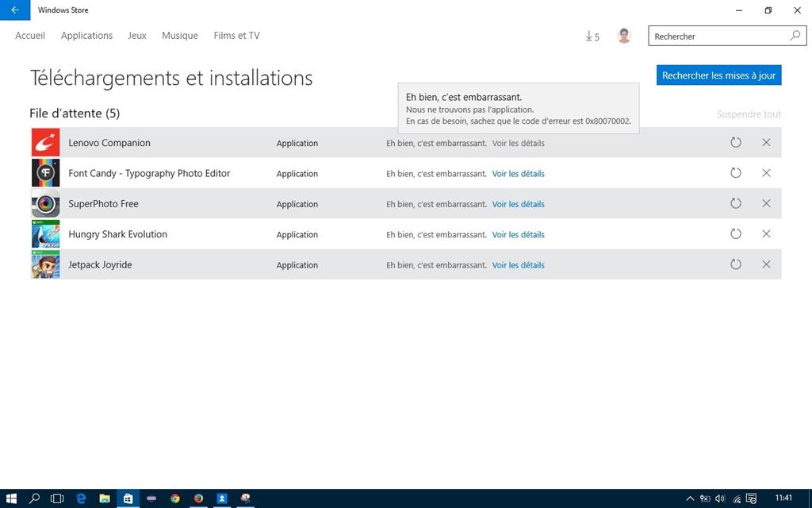The width and height of the screenshot is (812, 508).
Task: Restore down the Windows Store window
Action: [x=768, y=10]
